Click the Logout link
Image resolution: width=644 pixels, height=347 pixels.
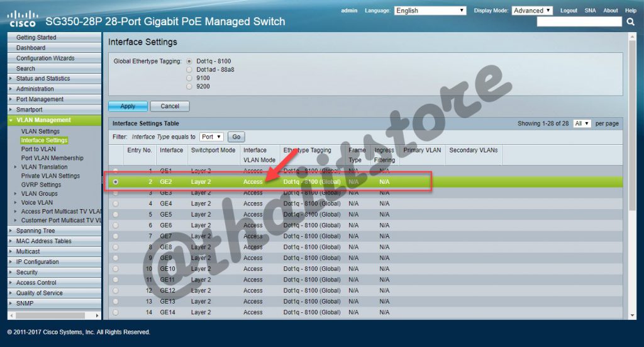(569, 11)
